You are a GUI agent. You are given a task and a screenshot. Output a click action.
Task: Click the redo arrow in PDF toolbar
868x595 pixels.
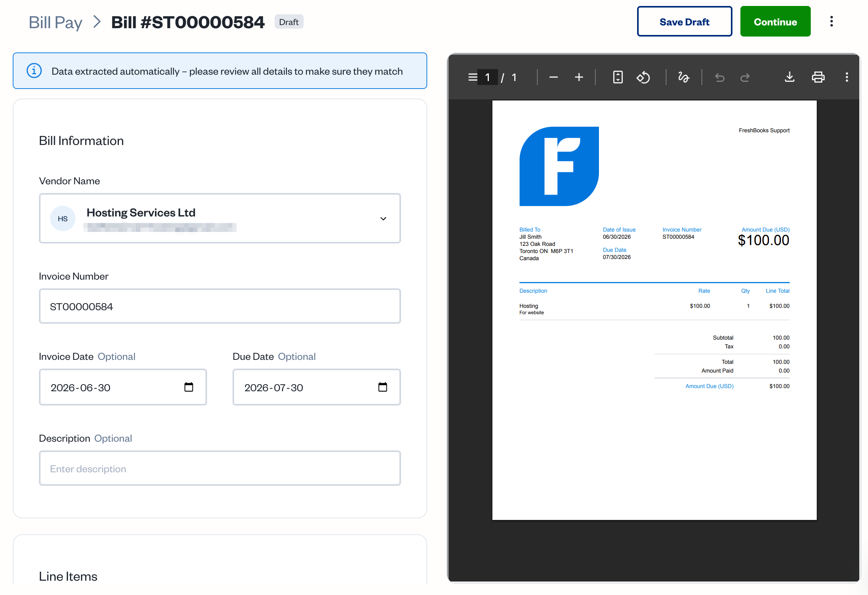click(745, 77)
